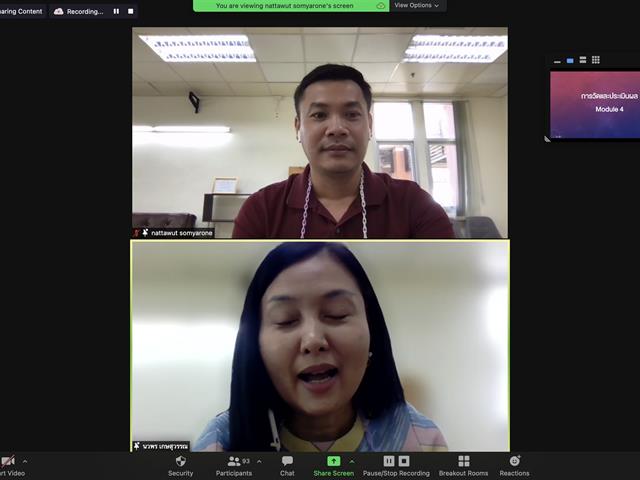Click the pin icon on bottom video tile
This screenshot has height=480, width=640.
click(x=137, y=446)
